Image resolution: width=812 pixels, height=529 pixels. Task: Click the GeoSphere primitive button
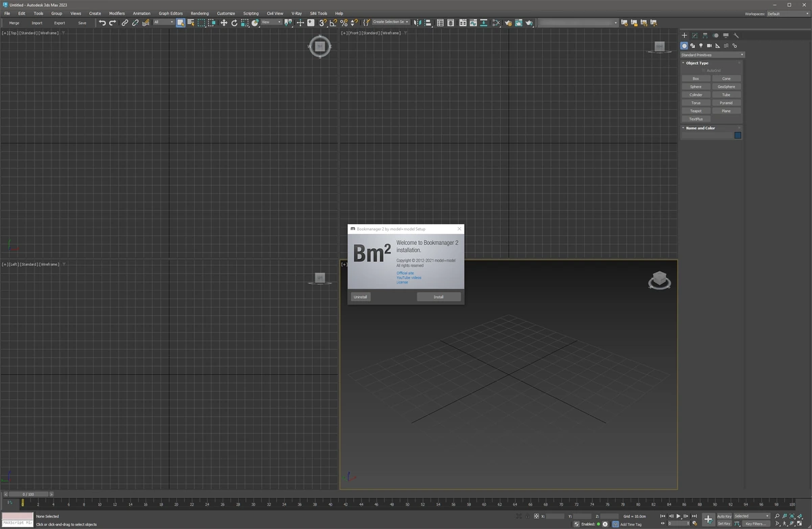[726, 87]
